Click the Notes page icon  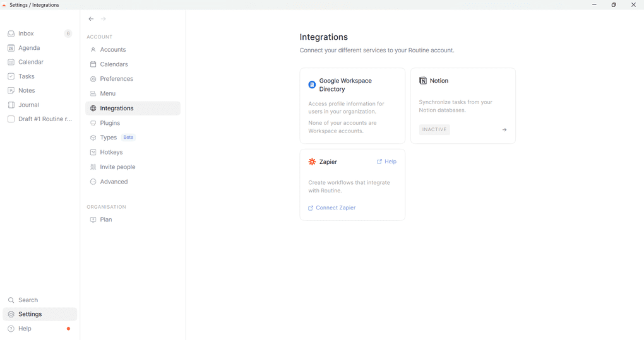(x=11, y=91)
